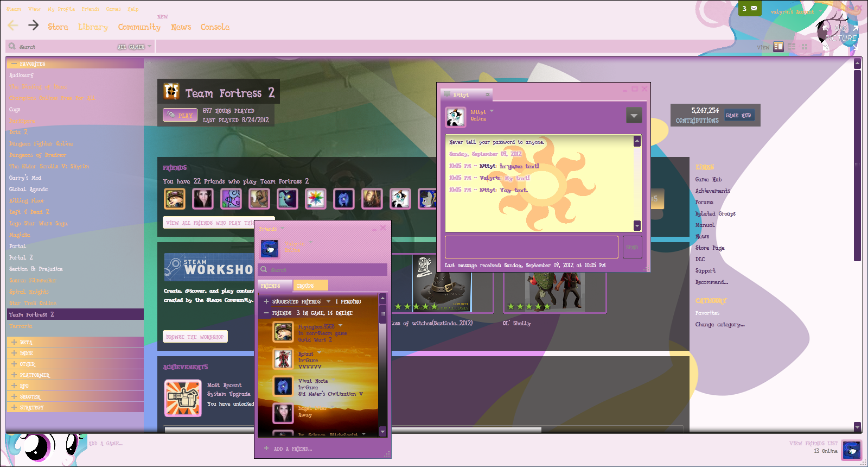Click the Team Fortress 2 game logo icon
Image resolution: width=868 pixels, height=467 pixels.
[x=171, y=92]
